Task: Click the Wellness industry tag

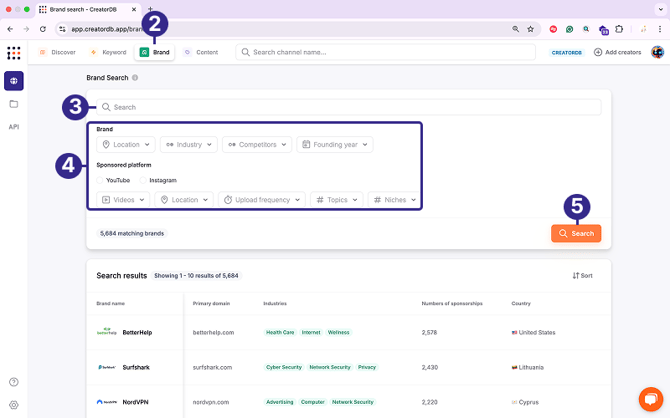Action: point(338,333)
